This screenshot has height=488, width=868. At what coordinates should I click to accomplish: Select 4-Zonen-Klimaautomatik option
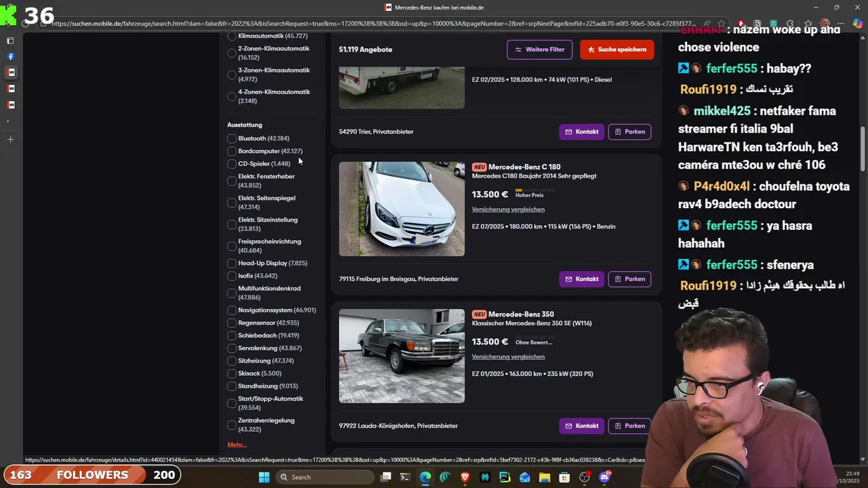232,96
